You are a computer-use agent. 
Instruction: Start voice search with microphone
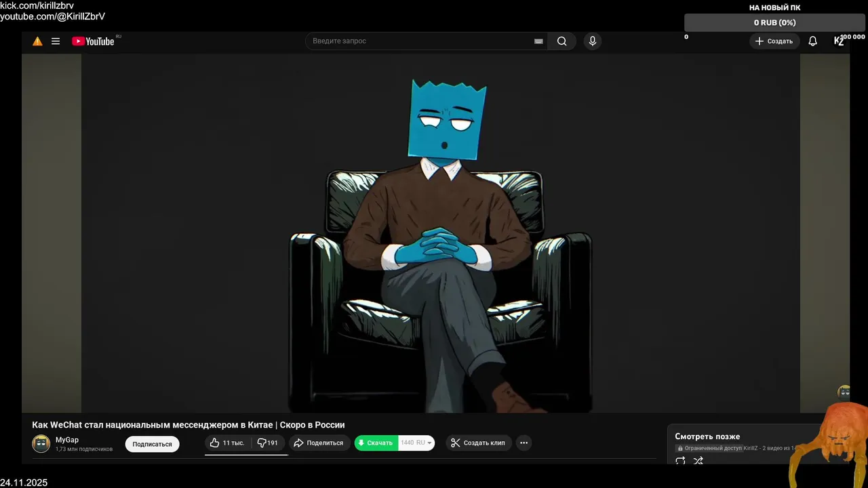point(593,41)
